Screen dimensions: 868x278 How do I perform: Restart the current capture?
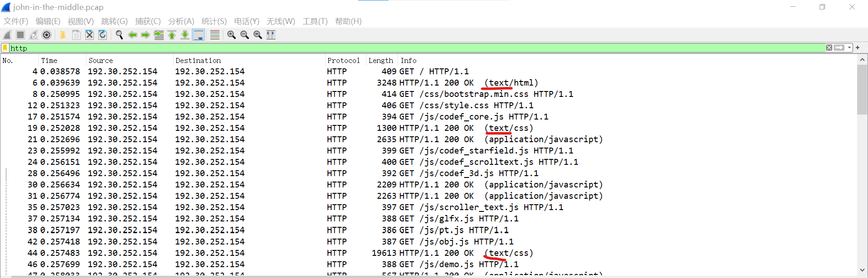[33, 35]
